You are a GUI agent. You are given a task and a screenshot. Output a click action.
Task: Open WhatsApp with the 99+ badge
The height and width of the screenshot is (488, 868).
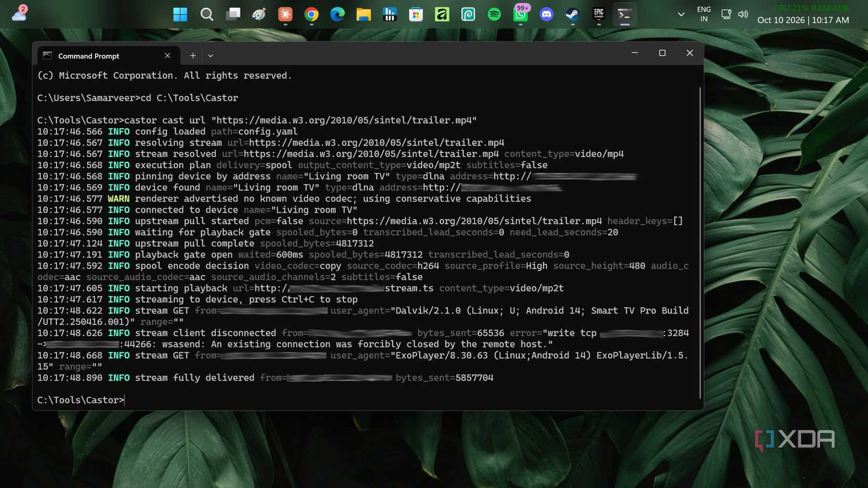[521, 15]
